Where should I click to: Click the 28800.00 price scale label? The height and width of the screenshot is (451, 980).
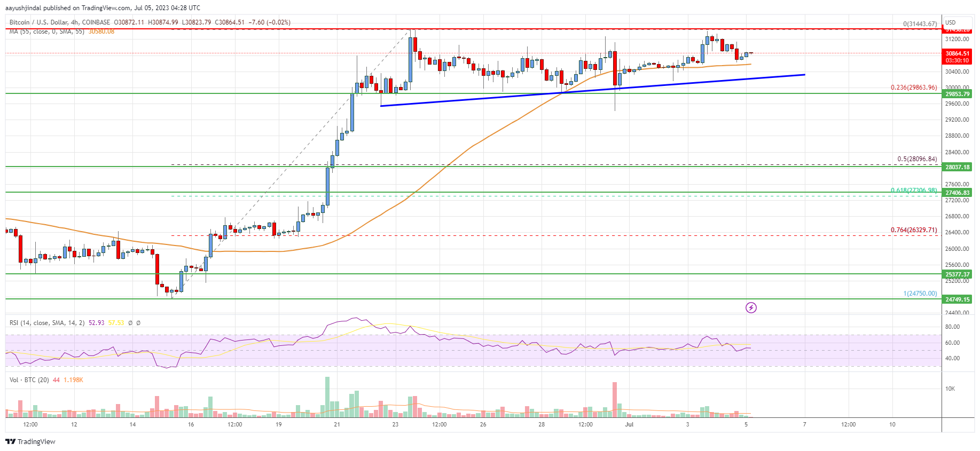tap(957, 136)
